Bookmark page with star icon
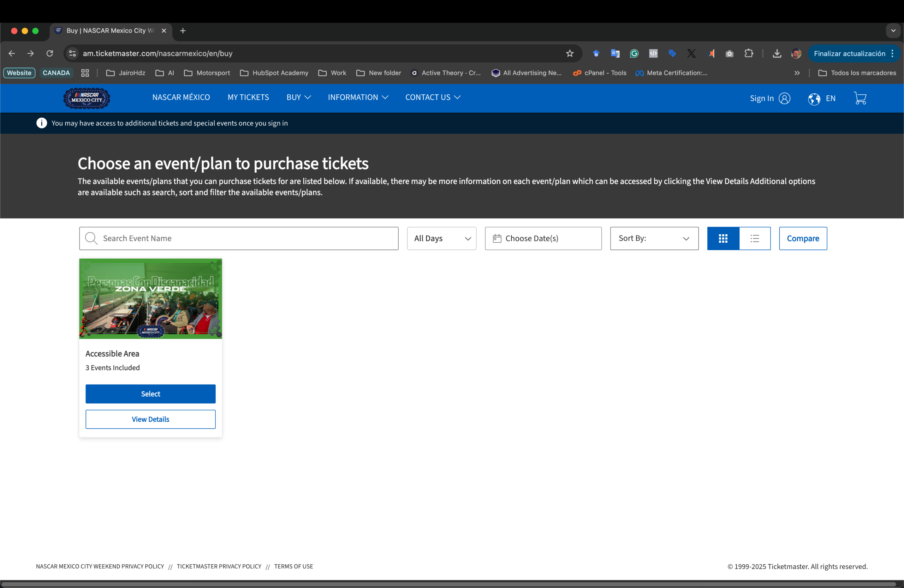This screenshot has width=904, height=588. 570,54
